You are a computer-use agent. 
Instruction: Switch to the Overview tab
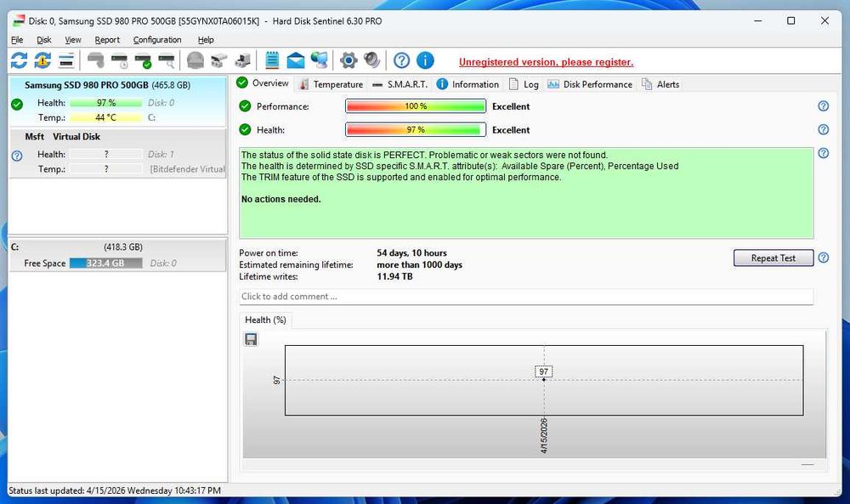click(x=263, y=83)
